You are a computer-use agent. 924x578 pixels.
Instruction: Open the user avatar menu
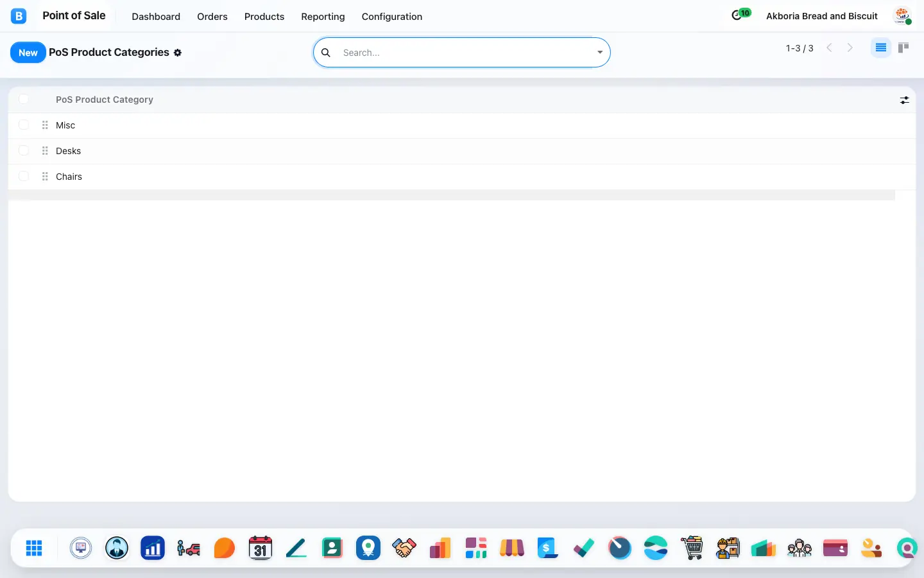coord(903,16)
